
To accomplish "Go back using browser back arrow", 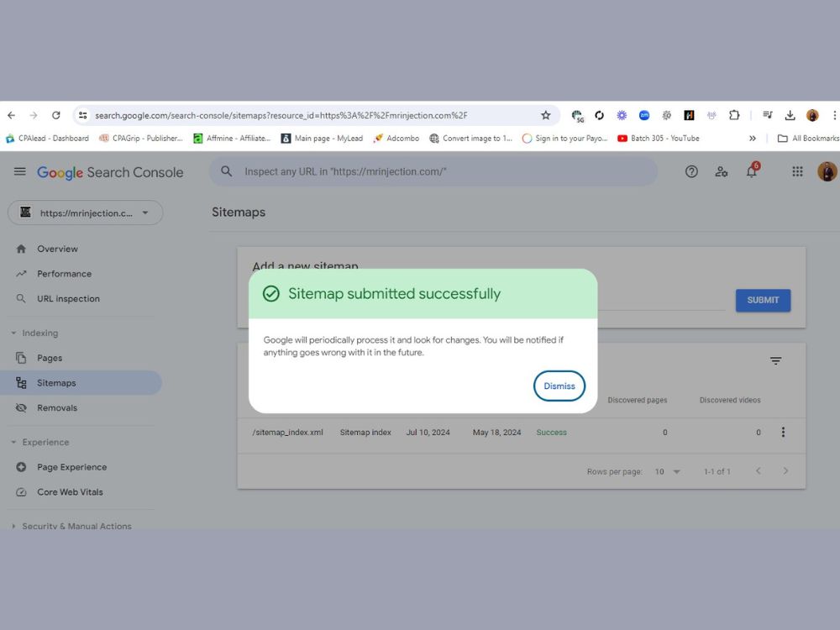I will tap(11, 115).
